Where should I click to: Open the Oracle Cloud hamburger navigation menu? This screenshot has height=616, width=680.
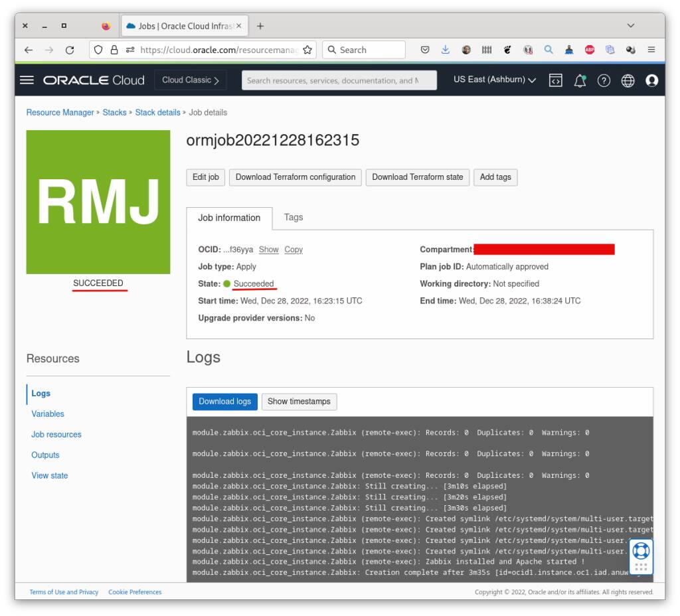27,80
